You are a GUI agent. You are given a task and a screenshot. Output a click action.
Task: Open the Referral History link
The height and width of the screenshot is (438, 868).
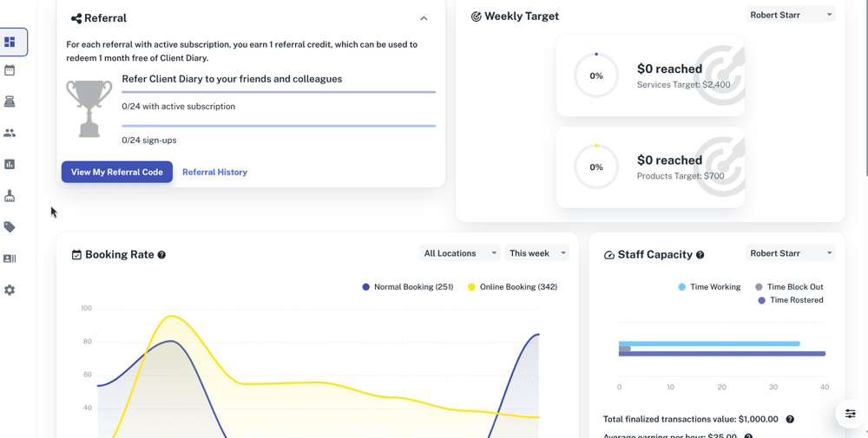tap(214, 172)
